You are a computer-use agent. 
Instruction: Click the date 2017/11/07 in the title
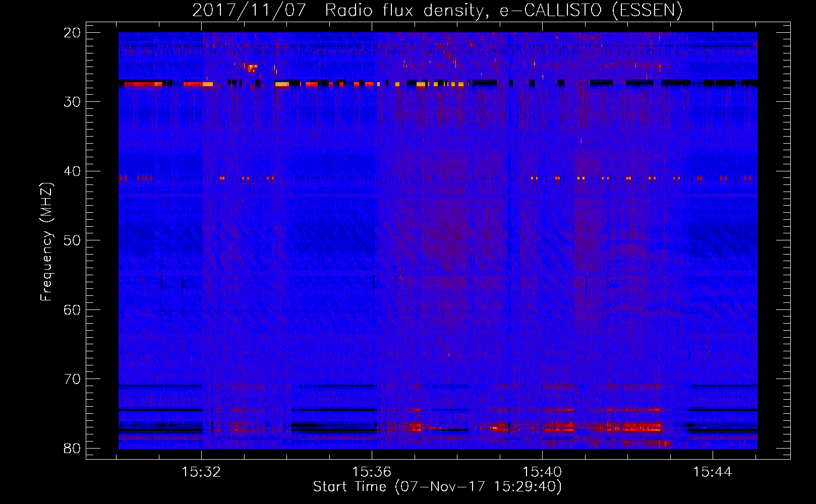point(249,10)
